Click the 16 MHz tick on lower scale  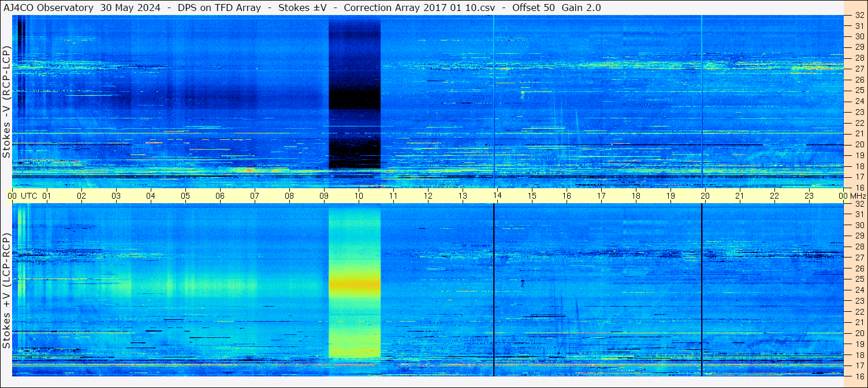click(x=859, y=376)
